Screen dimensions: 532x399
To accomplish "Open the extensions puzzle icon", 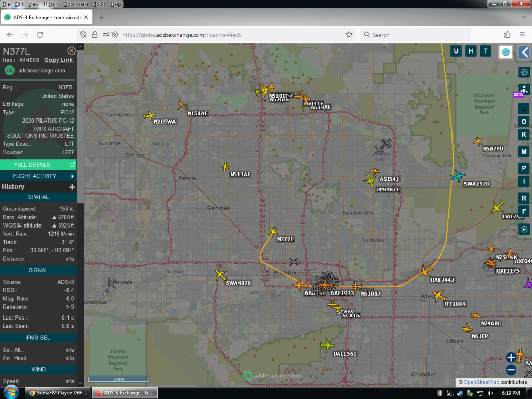I will click(x=507, y=35).
